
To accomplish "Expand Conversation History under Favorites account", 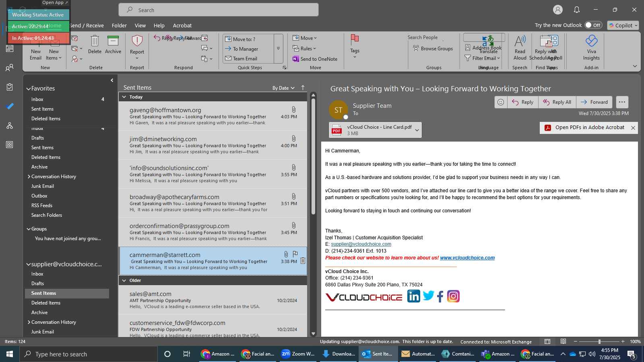I will [29, 177].
